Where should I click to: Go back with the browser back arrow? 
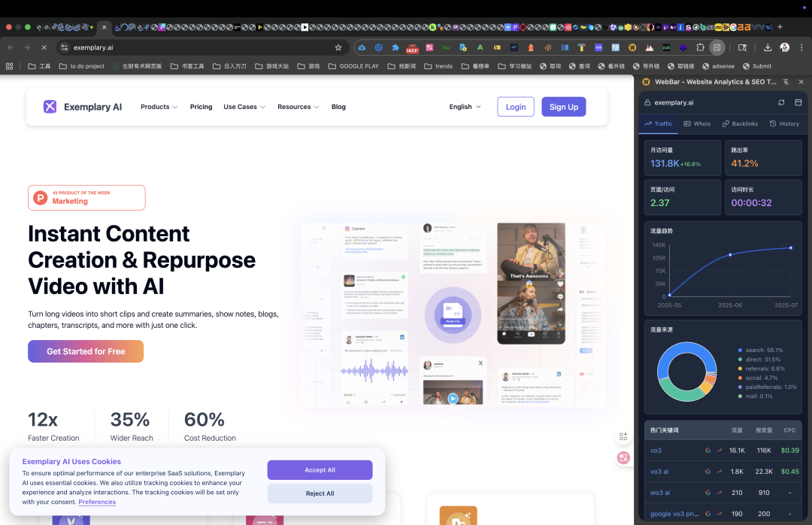(x=11, y=47)
